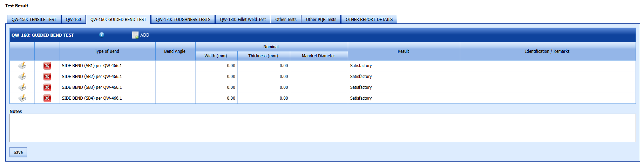Show OTHER REPORT DETAILS tab
The image size is (644, 164).
point(369,20)
